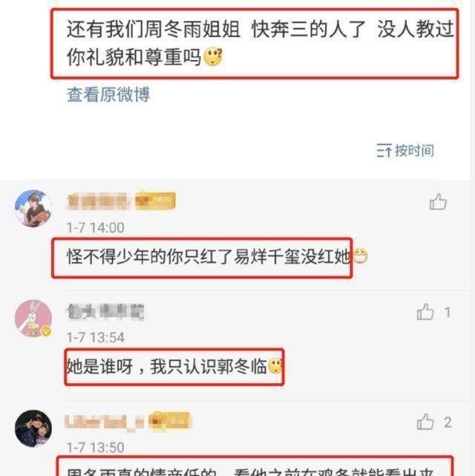
Task: Tap the orange member badge of third commenter
Action: [169, 421]
